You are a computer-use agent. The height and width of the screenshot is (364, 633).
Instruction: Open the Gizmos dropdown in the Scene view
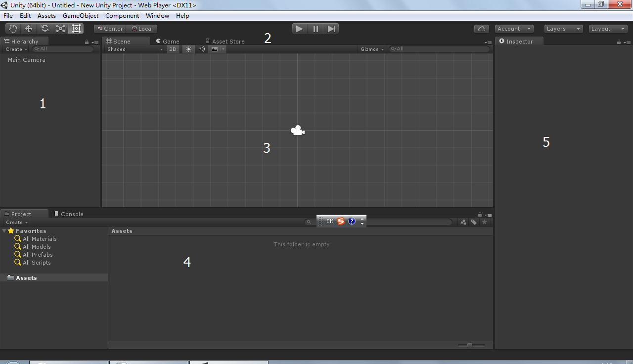(x=371, y=49)
